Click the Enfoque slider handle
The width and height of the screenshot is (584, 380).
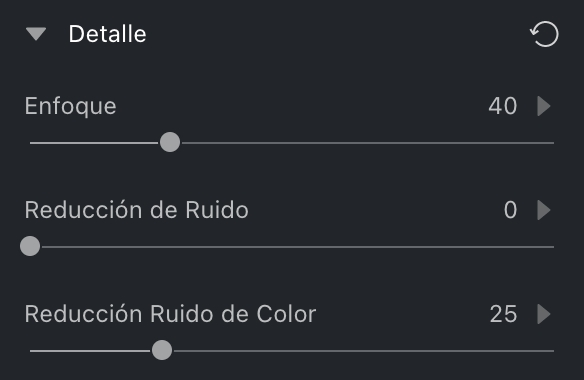point(170,142)
